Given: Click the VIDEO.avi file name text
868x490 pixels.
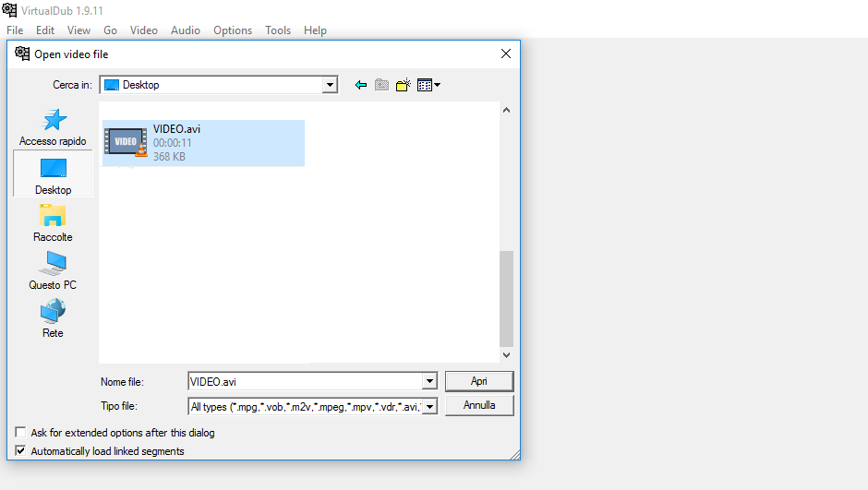Looking at the screenshot, I should (x=176, y=129).
